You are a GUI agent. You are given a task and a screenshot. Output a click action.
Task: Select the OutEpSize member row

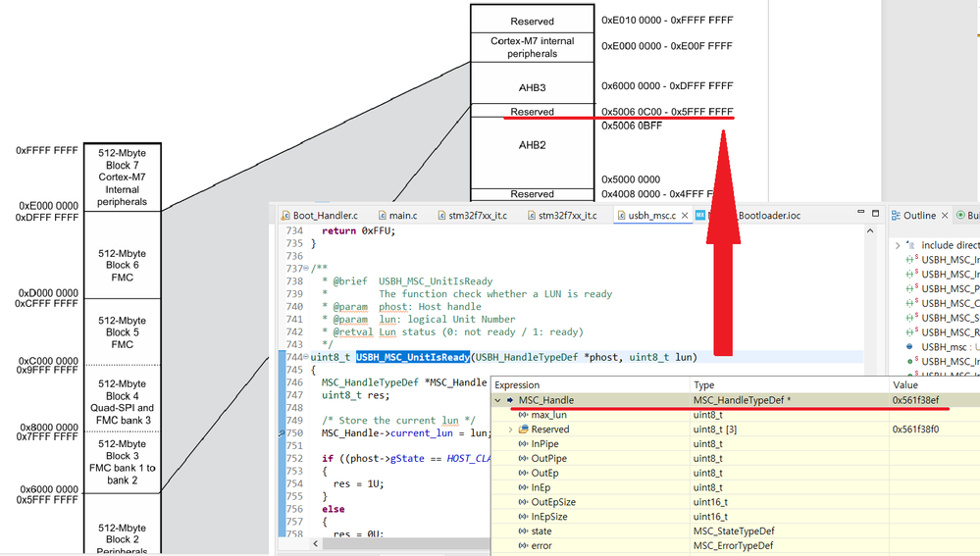click(736, 502)
